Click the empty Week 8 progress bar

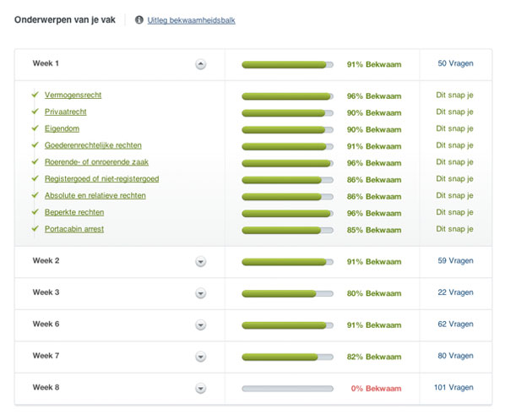(287, 389)
